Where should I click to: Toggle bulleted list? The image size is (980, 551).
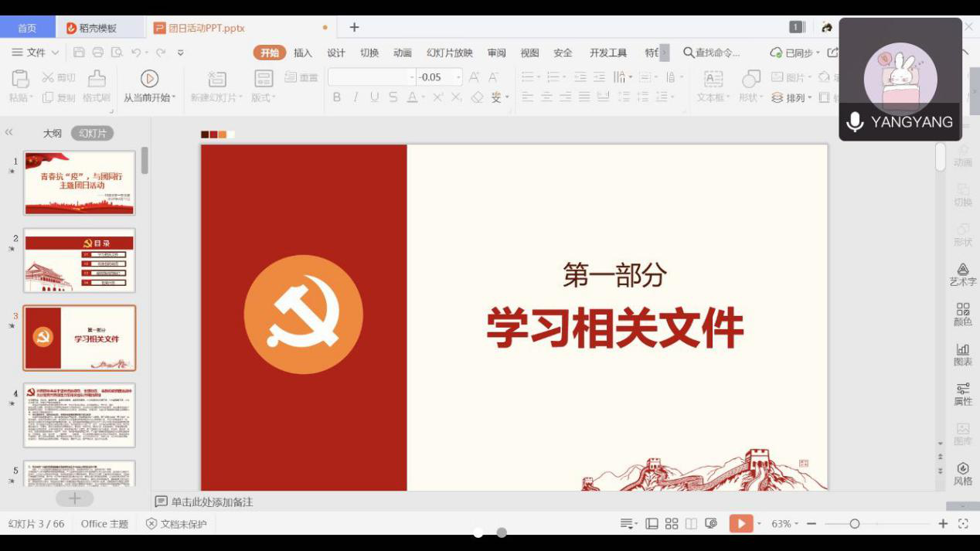(x=529, y=77)
